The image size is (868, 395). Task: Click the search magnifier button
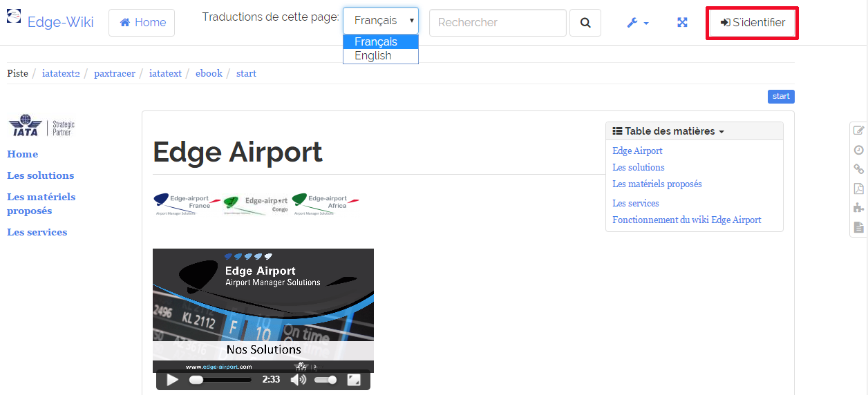tap(585, 23)
